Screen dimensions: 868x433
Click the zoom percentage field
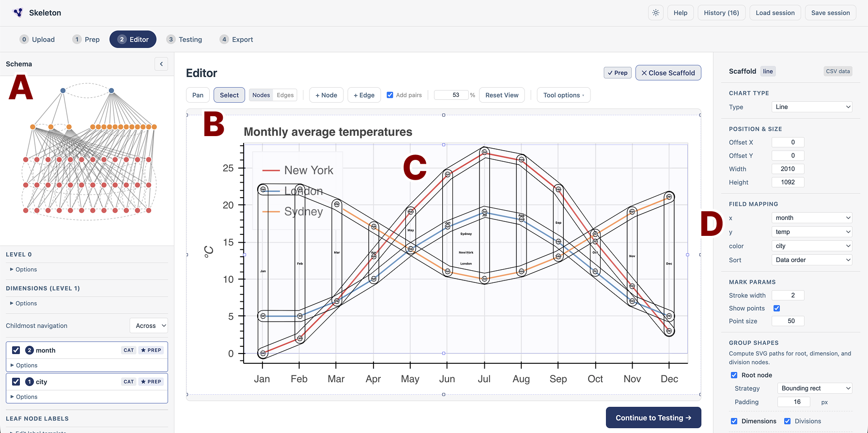(451, 95)
